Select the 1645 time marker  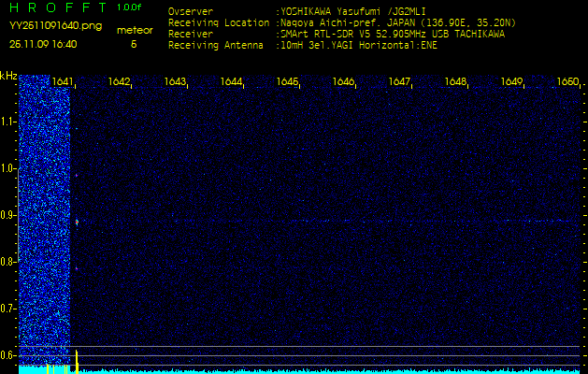[287, 82]
